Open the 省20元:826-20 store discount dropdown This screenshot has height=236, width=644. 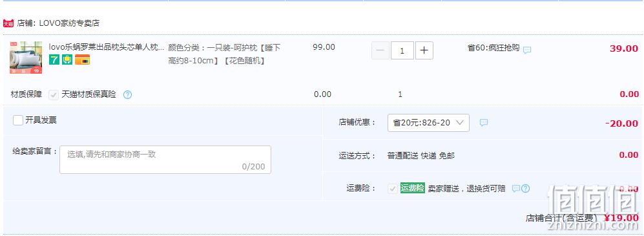click(x=428, y=123)
